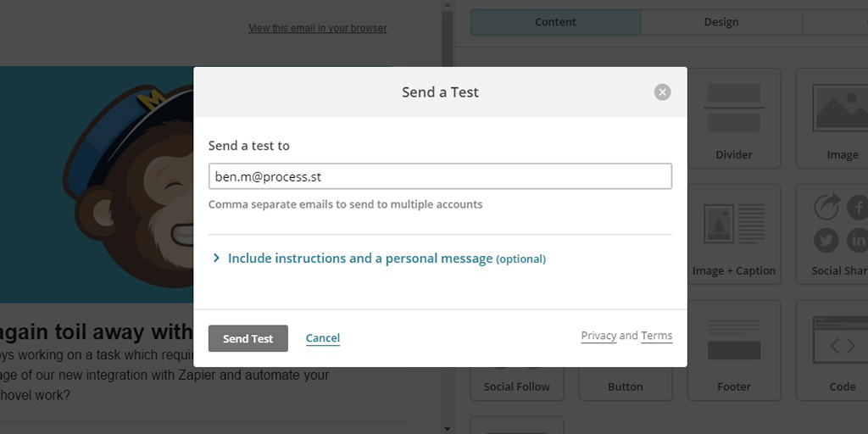Screen dimensions: 868x434
Task: Select the Social Share block icon
Action: pyautogui.click(x=840, y=224)
